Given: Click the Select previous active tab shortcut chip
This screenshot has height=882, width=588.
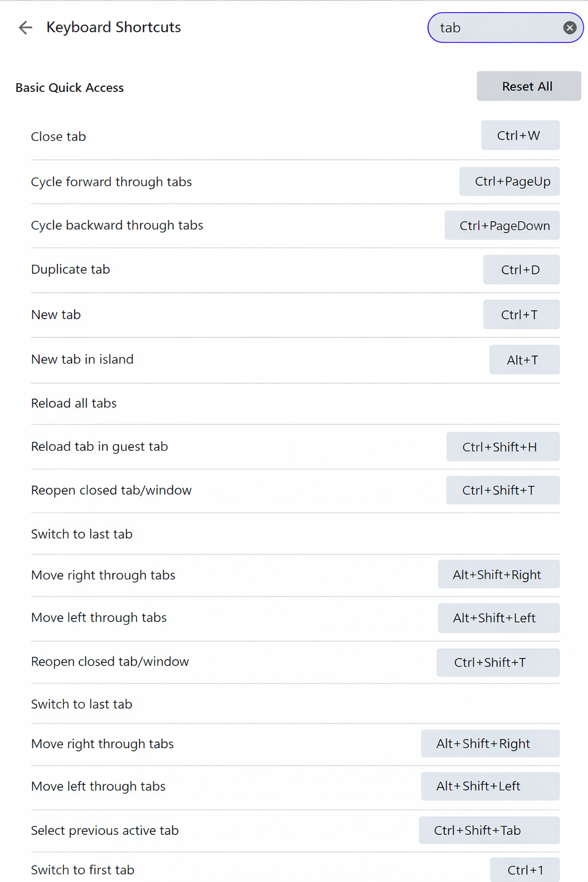Looking at the screenshot, I should click(x=489, y=830).
